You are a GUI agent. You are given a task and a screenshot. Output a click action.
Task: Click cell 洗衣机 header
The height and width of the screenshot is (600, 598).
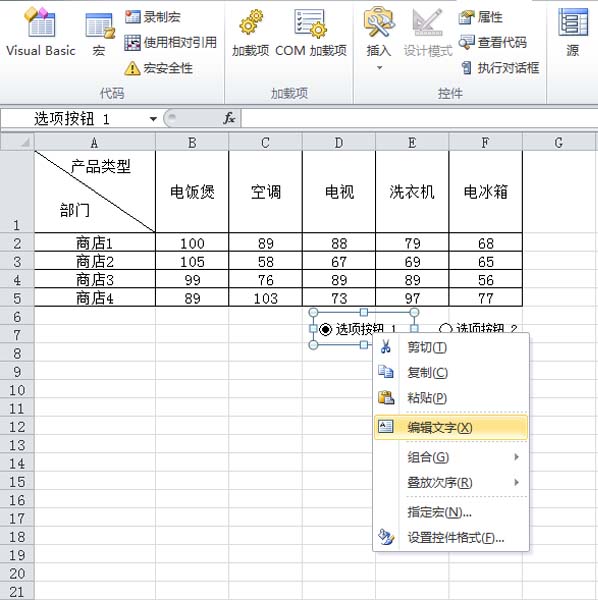[412, 191]
